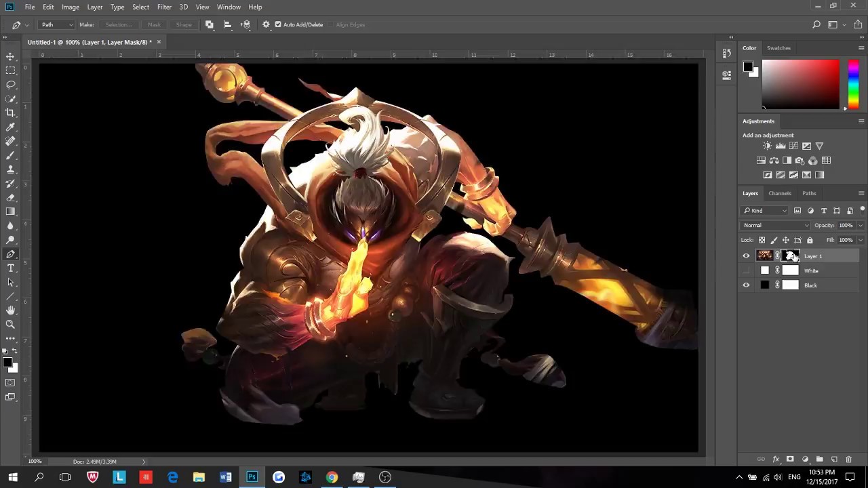Screen dimensions: 868x488
Task: Select the Move tool
Action: pos(10,56)
